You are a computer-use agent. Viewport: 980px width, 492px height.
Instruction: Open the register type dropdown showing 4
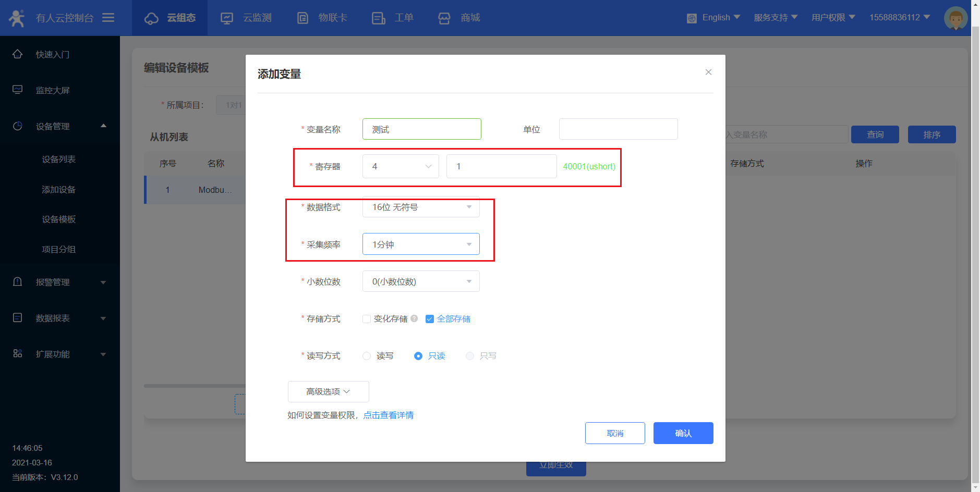coord(401,166)
